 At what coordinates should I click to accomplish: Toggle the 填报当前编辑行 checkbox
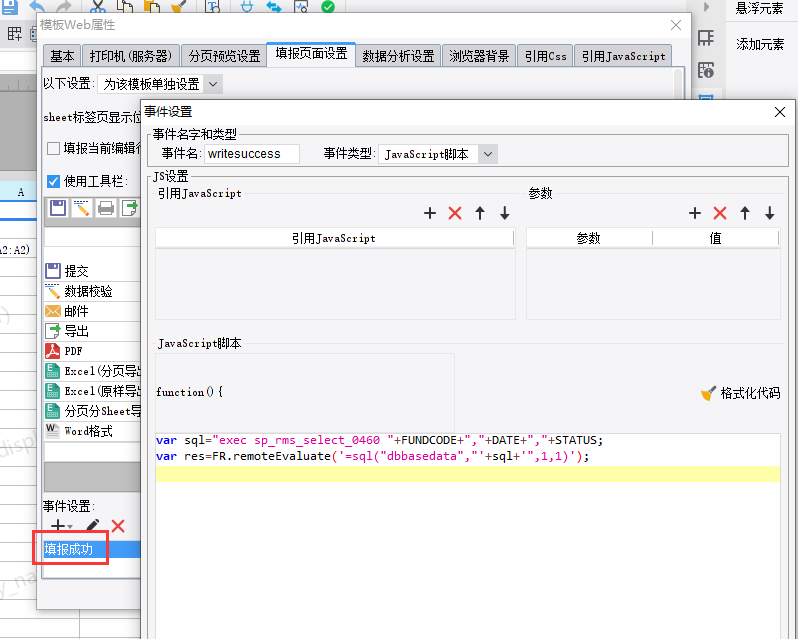[53, 149]
